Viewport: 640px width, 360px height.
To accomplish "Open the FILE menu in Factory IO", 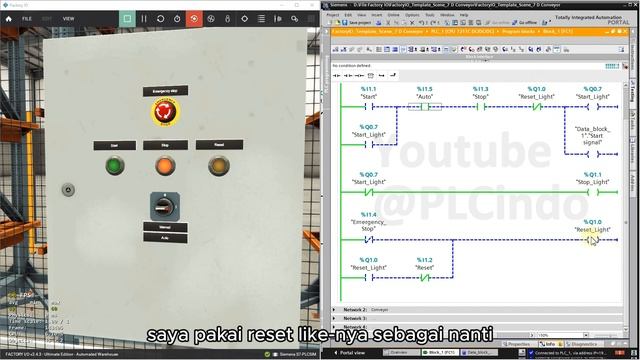I will 27,19.
